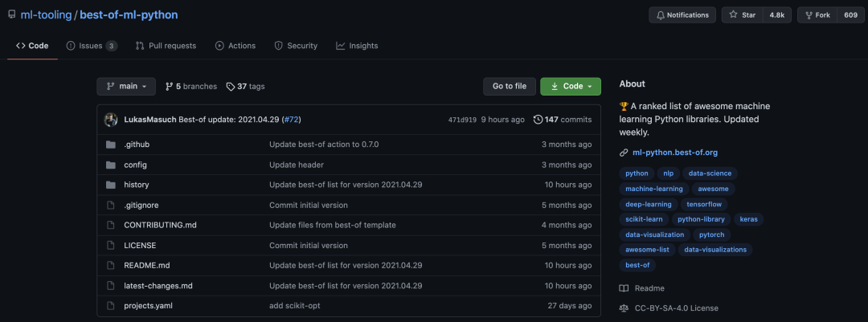Click the LukasMasuch avatar thumbnail
868x322 pixels.
111,120
